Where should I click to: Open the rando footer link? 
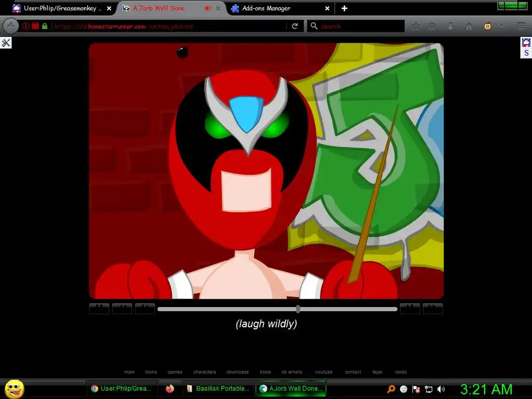[401, 372]
